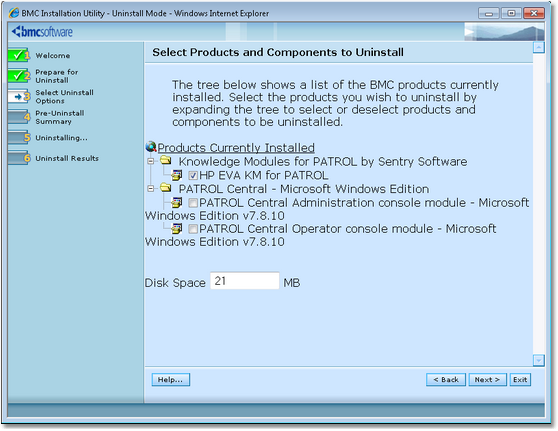Collapse the Knowledge Modules for PATROL node

(151, 161)
